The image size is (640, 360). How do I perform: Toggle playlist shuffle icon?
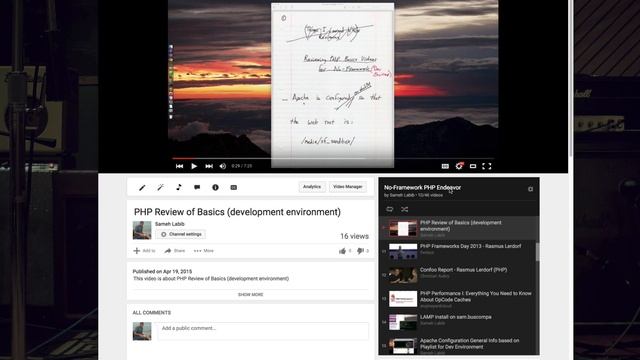coord(404,209)
